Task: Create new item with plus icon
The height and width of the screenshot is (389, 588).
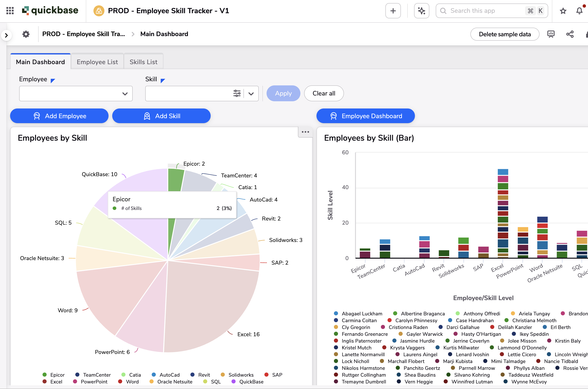Action: (x=393, y=11)
